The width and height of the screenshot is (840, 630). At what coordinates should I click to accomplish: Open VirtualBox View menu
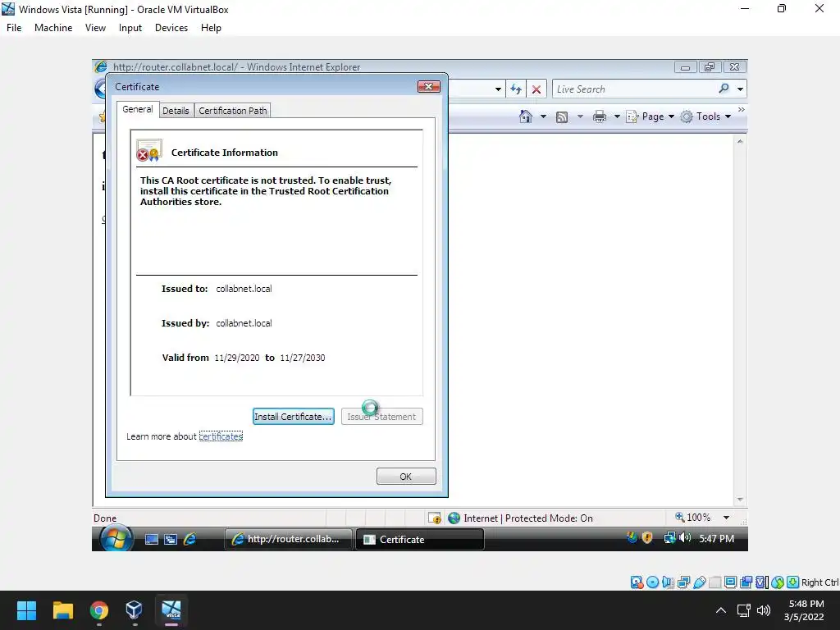coord(95,28)
